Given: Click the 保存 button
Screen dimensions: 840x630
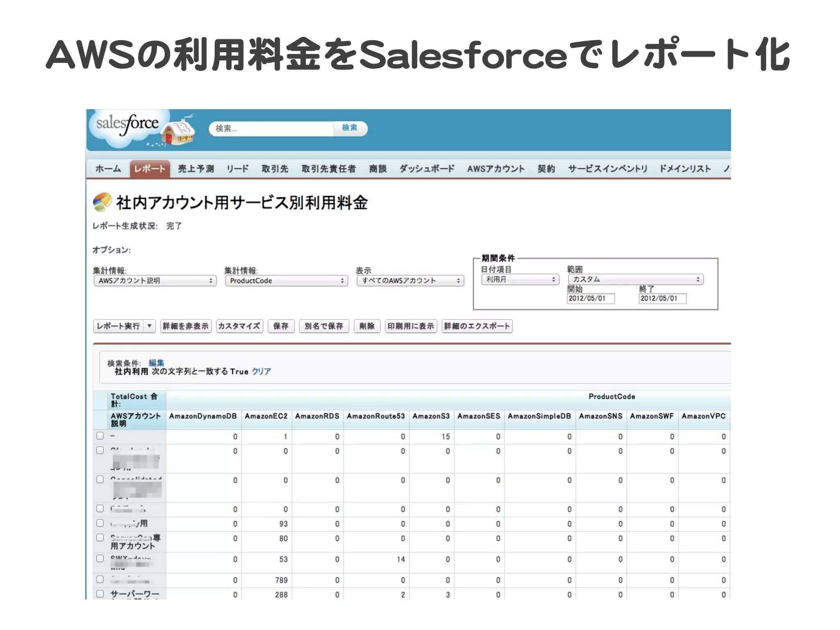Looking at the screenshot, I should pyautogui.click(x=281, y=326).
